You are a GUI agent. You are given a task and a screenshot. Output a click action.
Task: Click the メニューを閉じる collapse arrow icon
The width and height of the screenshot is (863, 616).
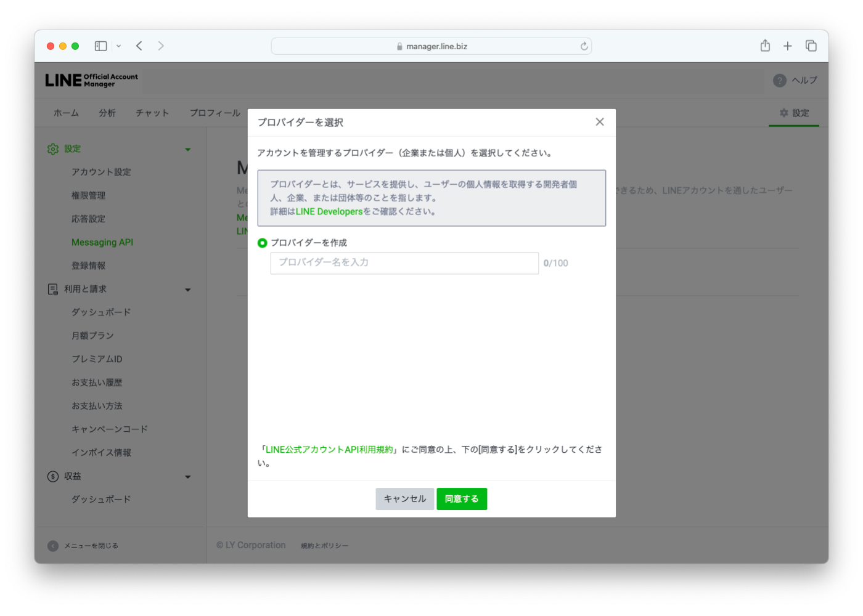(x=53, y=546)
